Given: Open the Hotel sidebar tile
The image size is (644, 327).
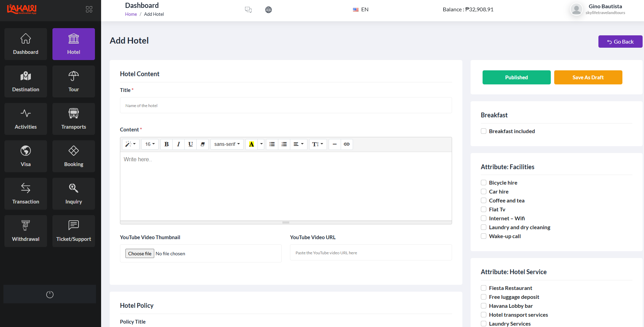Looking at the screenshot, I should click(x=74, y=44).
